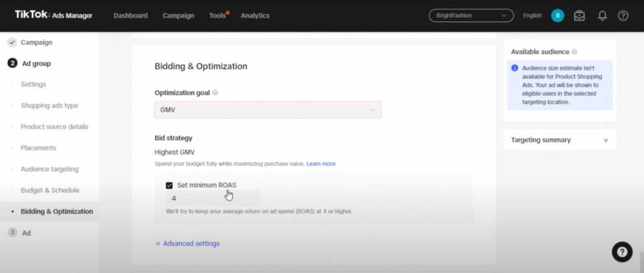Open the Tools menu

pos(218,16)
